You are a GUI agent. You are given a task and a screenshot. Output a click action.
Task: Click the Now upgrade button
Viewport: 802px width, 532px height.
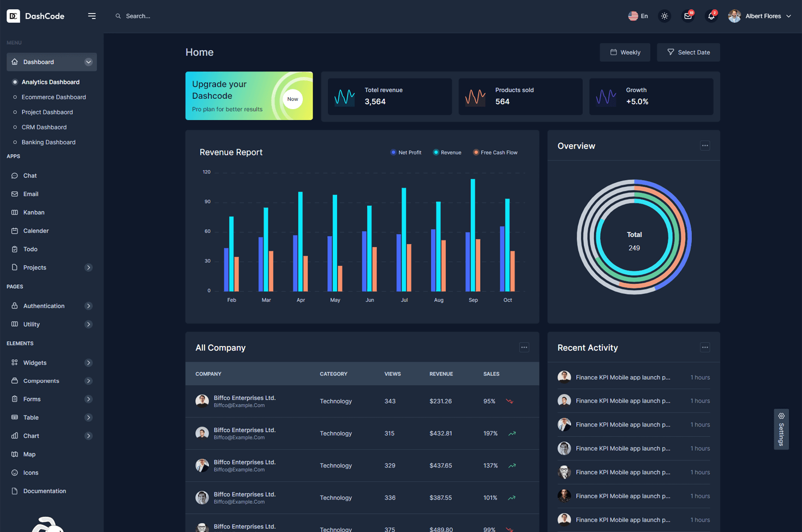(x=293, y=99)
